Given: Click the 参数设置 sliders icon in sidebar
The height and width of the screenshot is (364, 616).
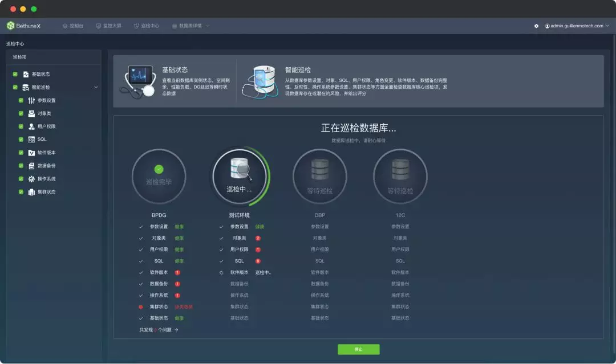Looking at the screenshot, I should (31, 100).
